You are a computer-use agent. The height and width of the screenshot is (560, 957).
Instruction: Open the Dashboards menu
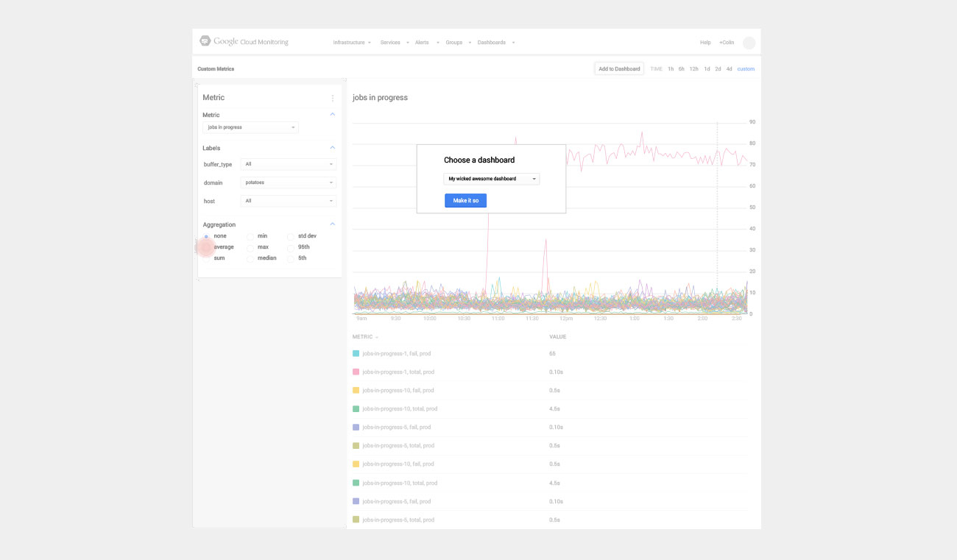[x=495, y=43]
